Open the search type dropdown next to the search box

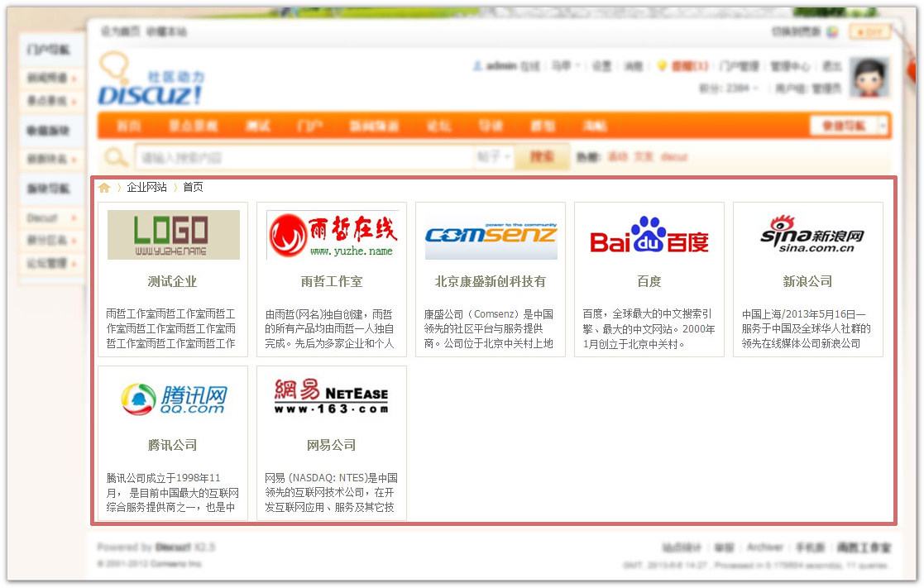pyautogui.click(x=494, y=157)
